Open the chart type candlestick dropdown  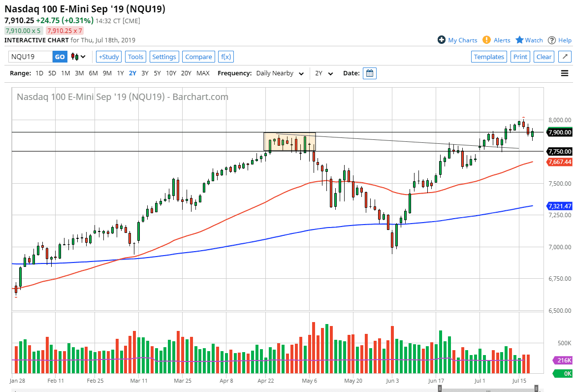(78, 57)
